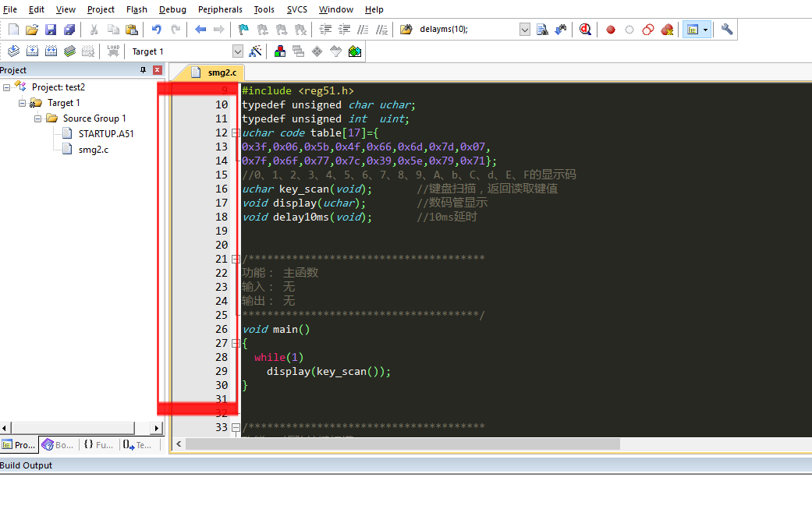Open the Tools menu
This screenshot has width=812, height=509.
click(264, 9)
